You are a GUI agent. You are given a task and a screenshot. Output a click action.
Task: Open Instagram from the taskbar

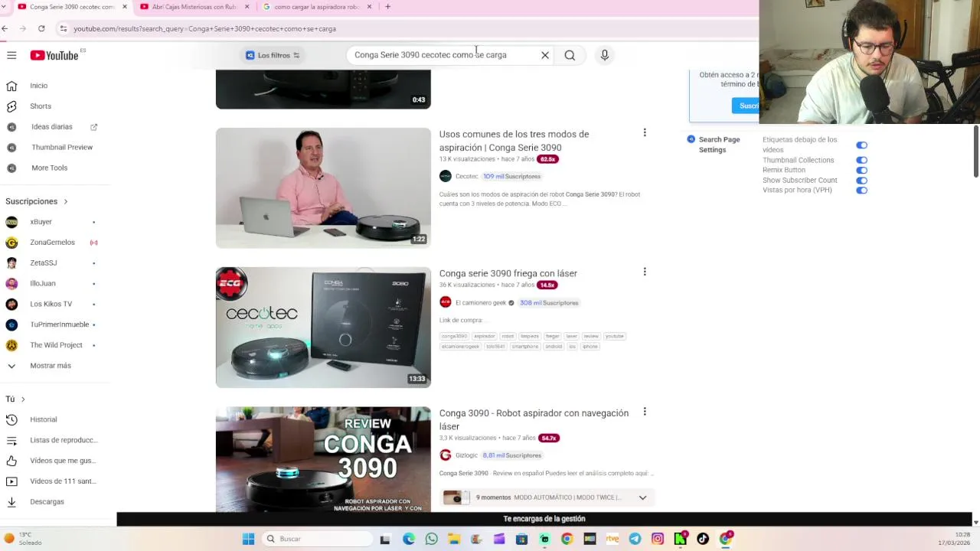click(658, 539)
